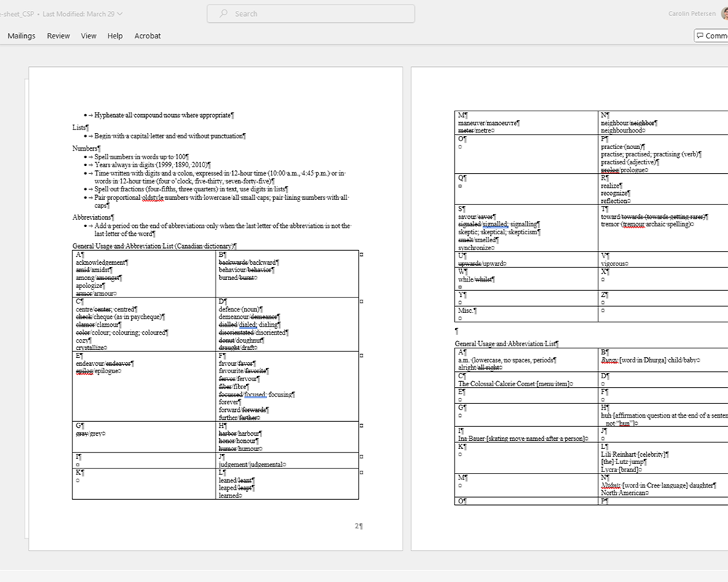Viewport: 728px width, 582px height.
Task: Open the Help tab
Action: coord(115,36)
